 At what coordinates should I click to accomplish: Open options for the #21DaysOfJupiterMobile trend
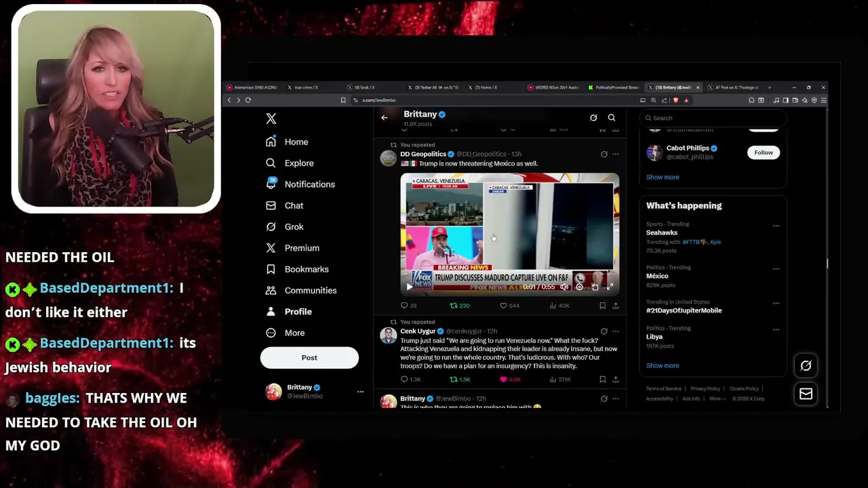pyautogui.click(x=776, y=303)
